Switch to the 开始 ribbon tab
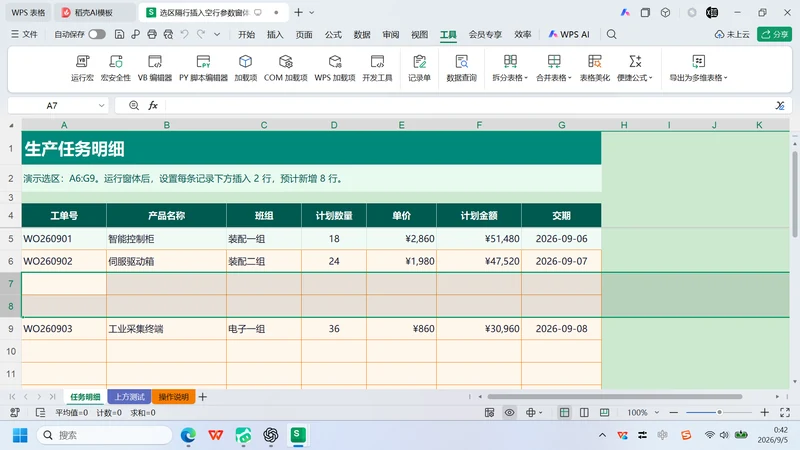 pos(246,34)
